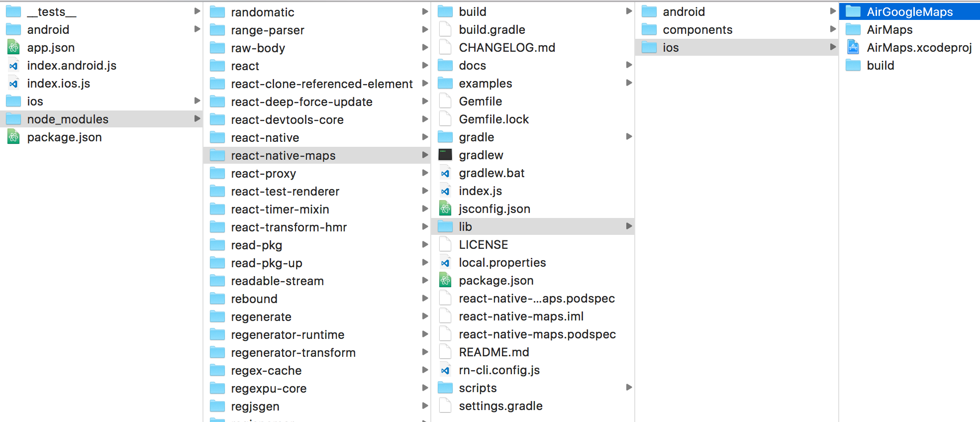980x422 pixels.
Task: Expand the examples folder arrow
Action: [x=629, y=83]
